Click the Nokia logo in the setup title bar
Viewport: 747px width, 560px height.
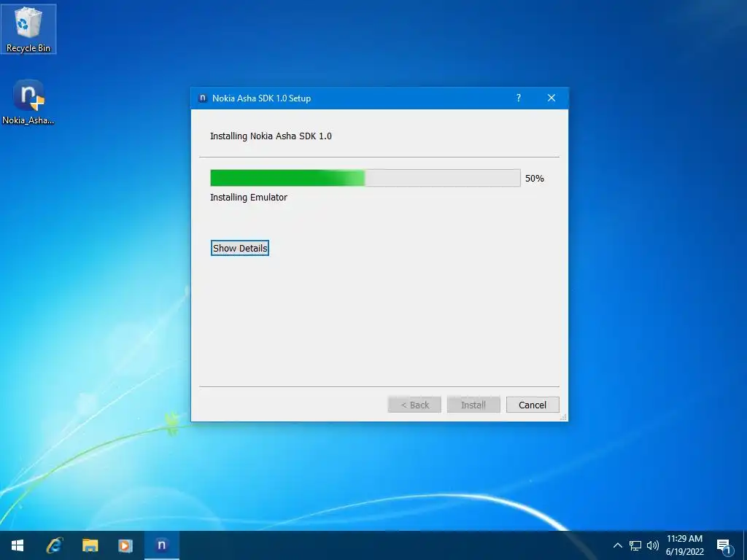tap(203, 98)
